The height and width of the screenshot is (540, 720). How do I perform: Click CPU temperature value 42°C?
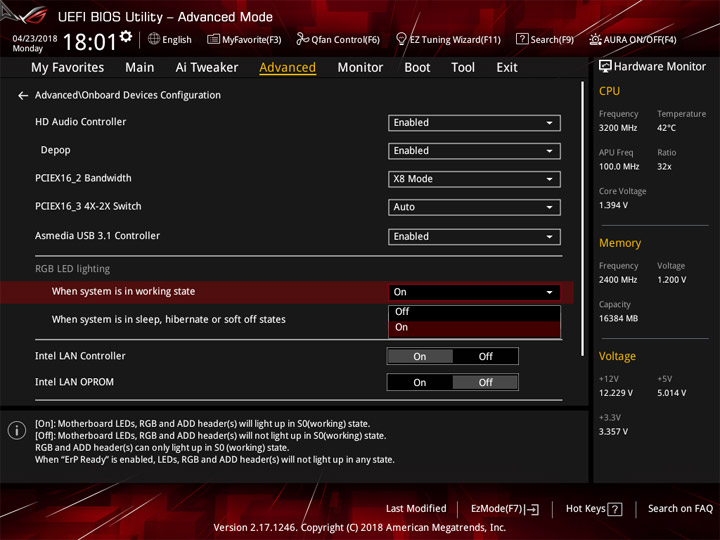pos(666,128)
